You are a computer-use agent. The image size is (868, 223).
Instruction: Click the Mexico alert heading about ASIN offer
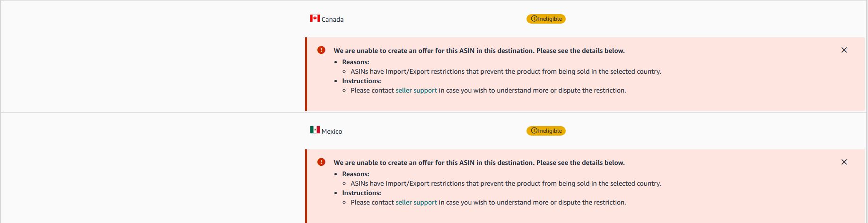point(479,163)
